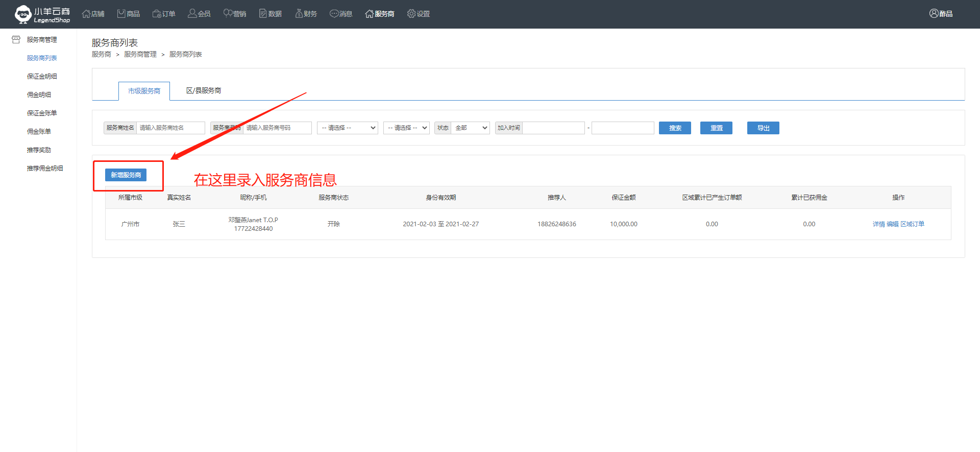Click the 服务商姓名 input field
This screenshot has width=980, height=452.
tap(170, 128)
